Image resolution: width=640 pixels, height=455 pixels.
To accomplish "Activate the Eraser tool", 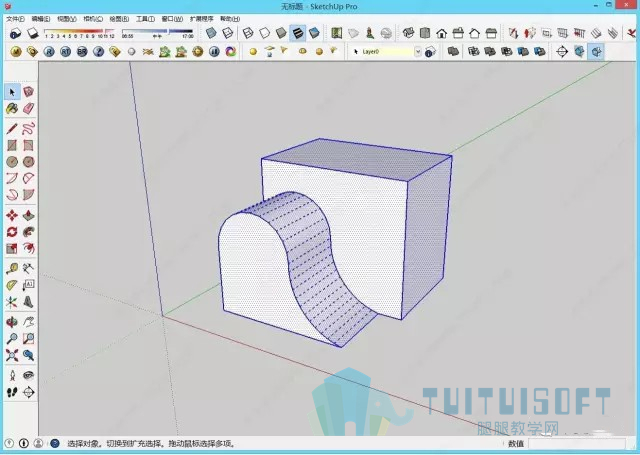I will pyautogui.click(x=28, y=109).
